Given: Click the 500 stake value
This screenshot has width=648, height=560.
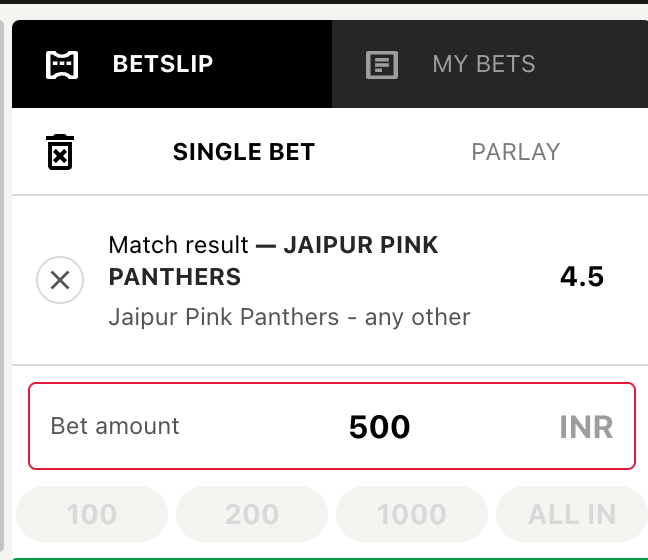Looking at the screenshot, I should [379, 427].
